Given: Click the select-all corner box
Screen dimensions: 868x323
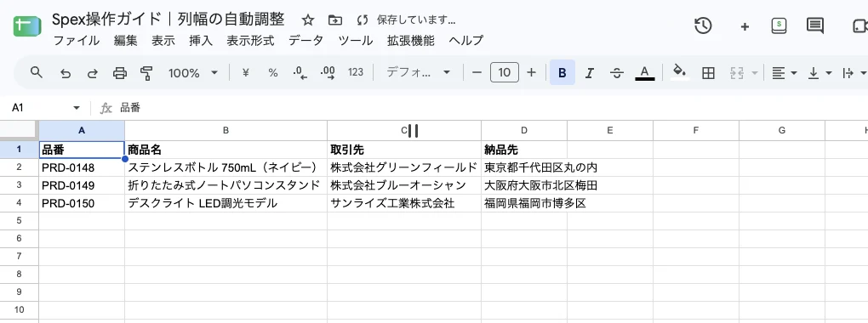Looking at the screenshot, I should tap(20, 131).
